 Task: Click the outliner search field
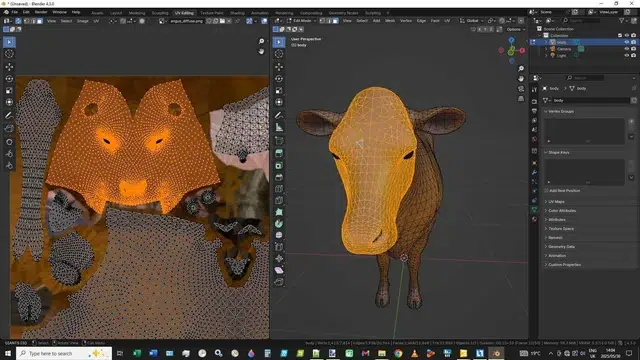pos(581,20)
